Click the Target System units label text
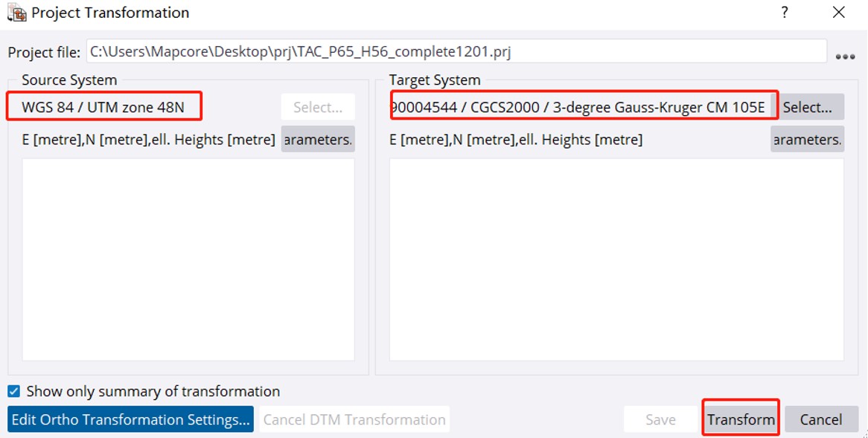 [x=516, y=140]
